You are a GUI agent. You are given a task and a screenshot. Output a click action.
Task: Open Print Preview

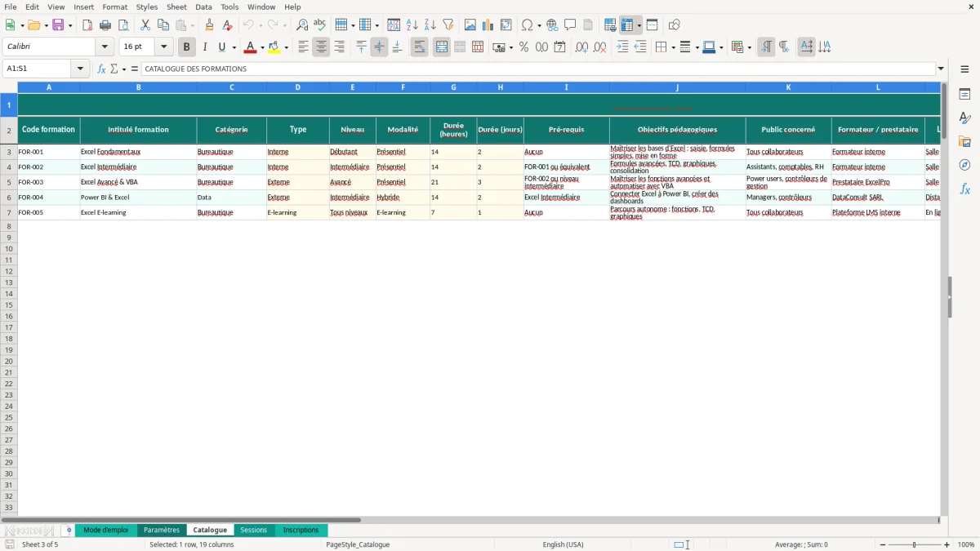[123, 25]
